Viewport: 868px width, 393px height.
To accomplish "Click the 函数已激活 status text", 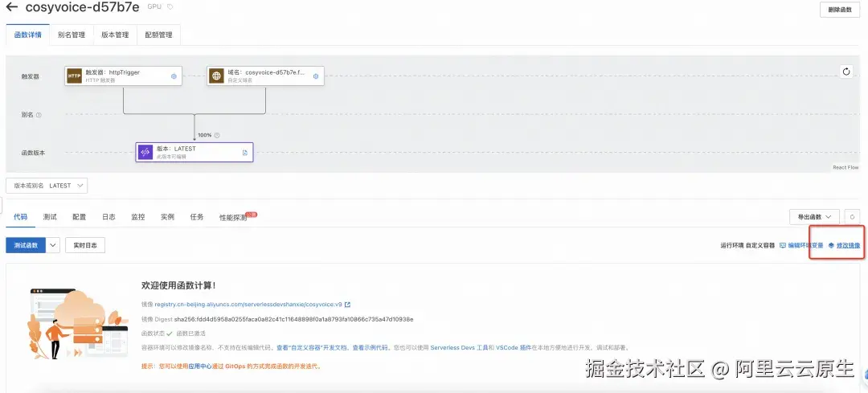I will click(x=190, y=334).
